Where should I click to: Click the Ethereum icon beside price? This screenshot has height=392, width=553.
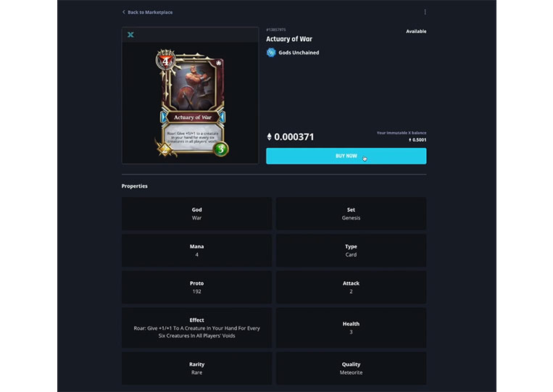click(269, 137)
